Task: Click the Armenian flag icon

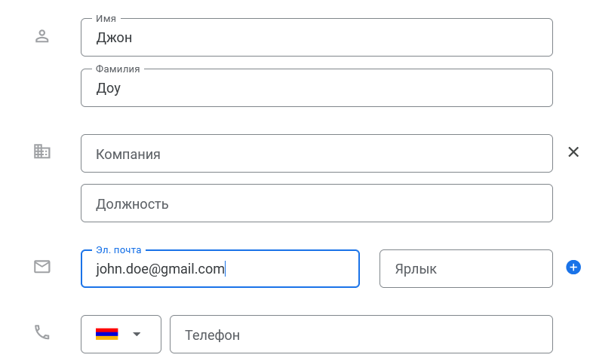Action: coord(106,334)
